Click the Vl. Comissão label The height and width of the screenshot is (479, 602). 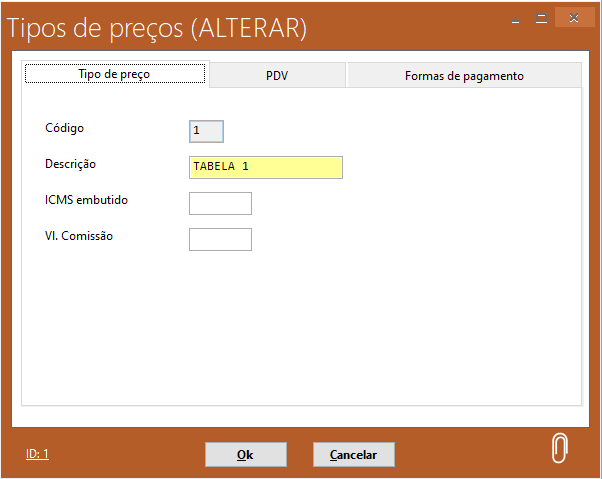coord(79,236)
